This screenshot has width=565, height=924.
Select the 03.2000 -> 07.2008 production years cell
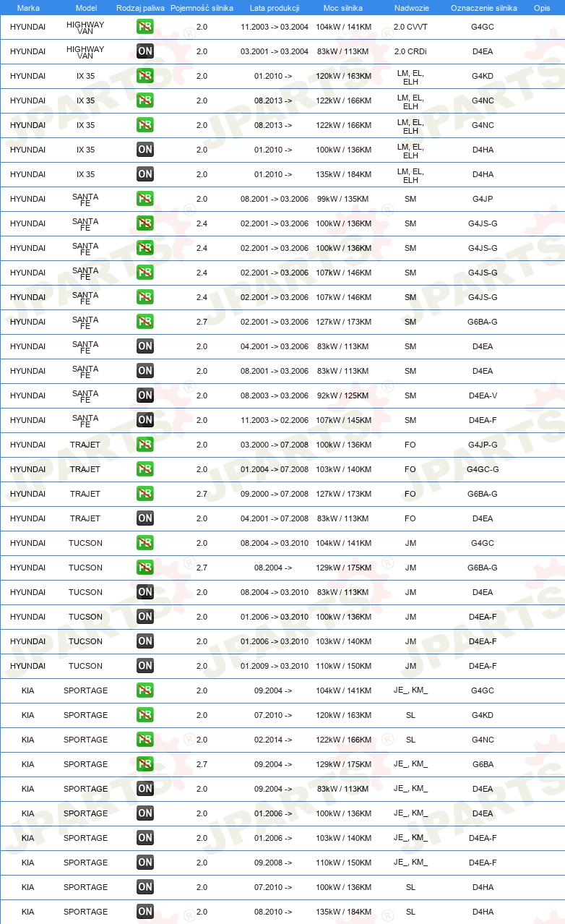point(275,445)
